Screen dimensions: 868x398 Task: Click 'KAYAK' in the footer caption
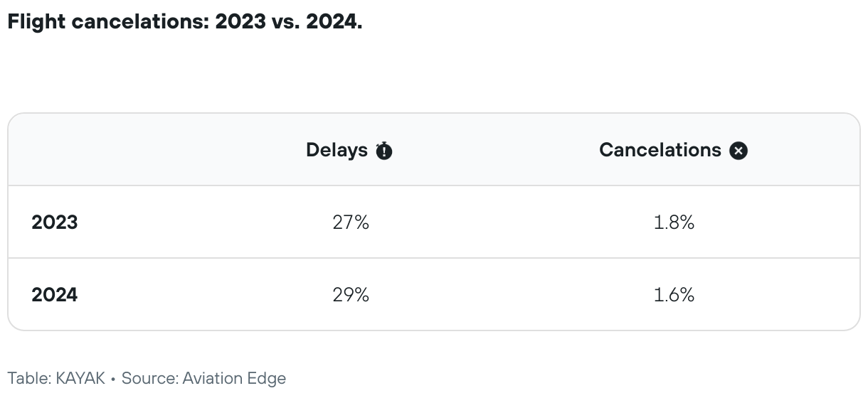click(x=81, y=378)
